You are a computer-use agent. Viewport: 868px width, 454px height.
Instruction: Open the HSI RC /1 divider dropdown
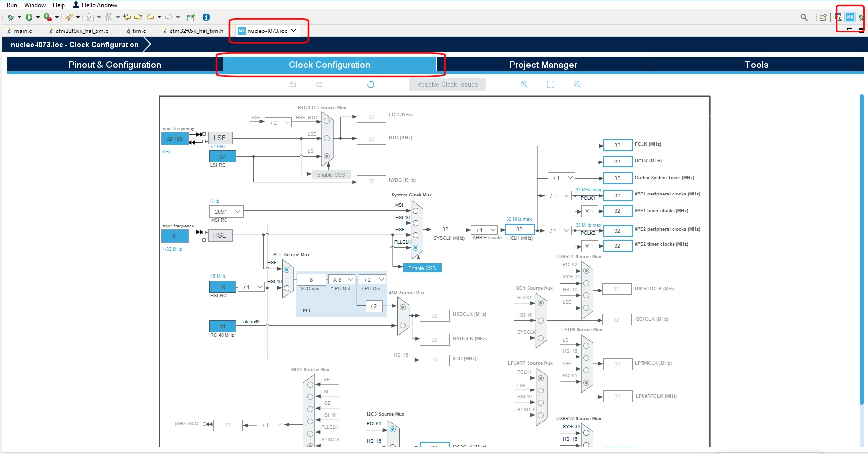pos(252,287)
